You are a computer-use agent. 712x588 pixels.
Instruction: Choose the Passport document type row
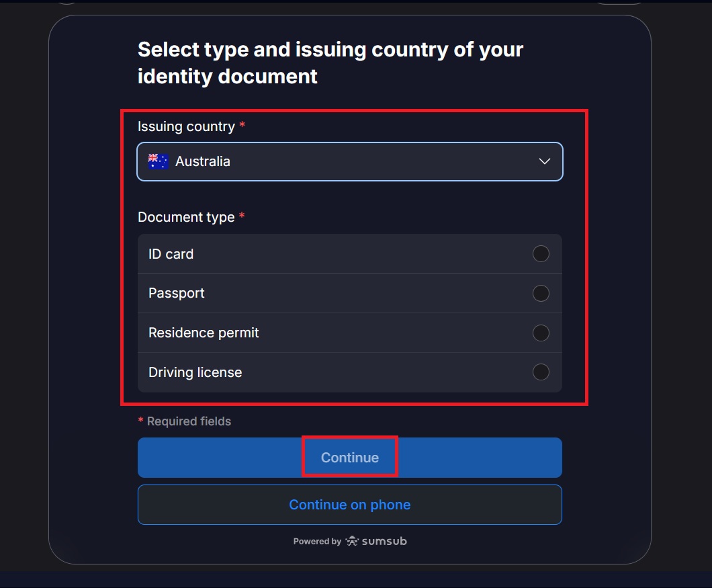click(349, 293)
